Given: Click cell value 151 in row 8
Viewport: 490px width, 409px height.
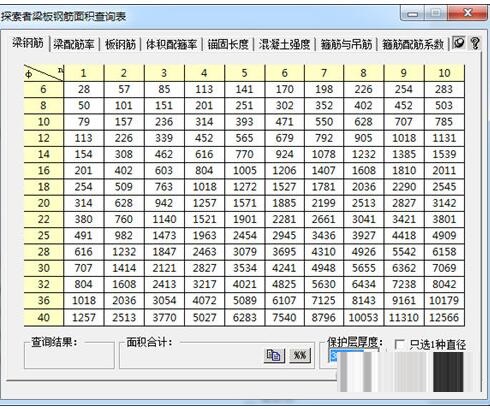Looking at the screenshot, I should pos(164,105).
